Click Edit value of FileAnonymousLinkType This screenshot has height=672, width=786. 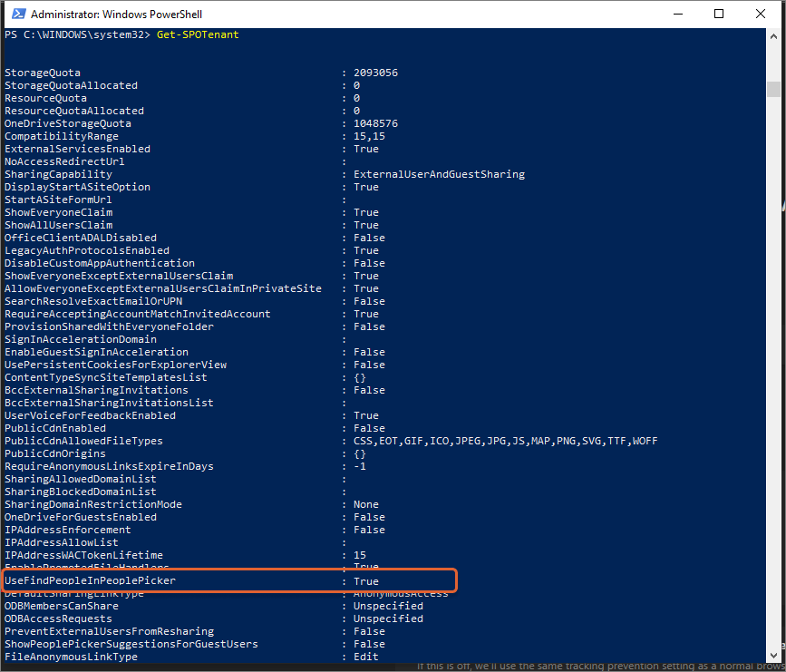pyautogui.click(x=366, y=657)
